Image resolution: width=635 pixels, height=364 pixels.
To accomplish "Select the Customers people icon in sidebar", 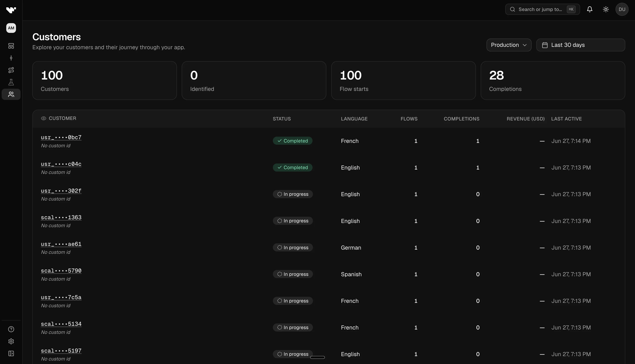I will 11,94.
